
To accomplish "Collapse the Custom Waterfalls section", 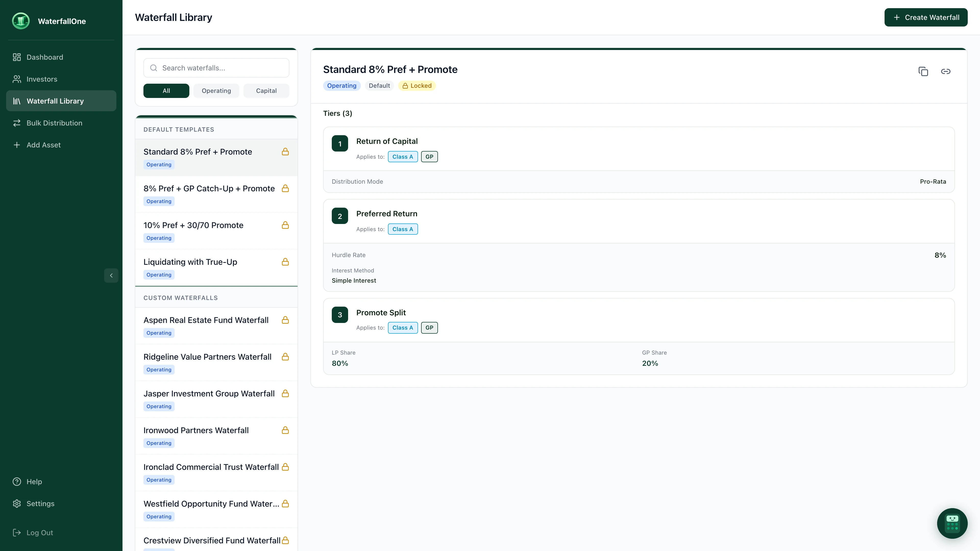I will pyautogui.click(x=181, y=298).
